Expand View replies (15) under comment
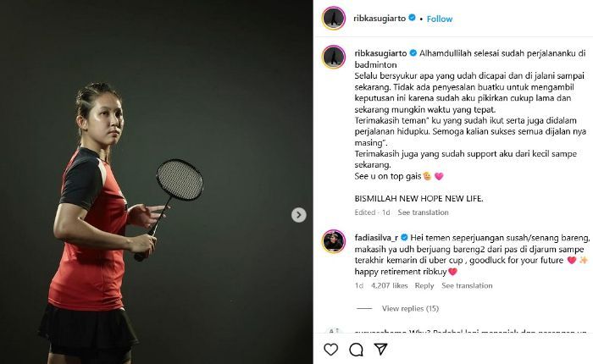This screenshot has width=593, height=364. [410, 308]
